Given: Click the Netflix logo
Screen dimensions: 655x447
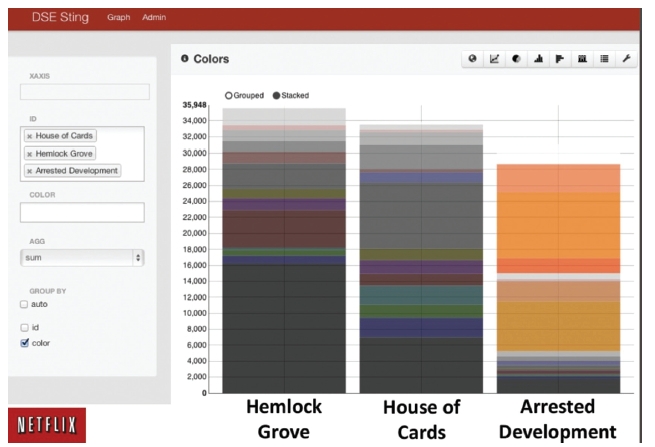Looking at the screenshot, I should 47,425.
